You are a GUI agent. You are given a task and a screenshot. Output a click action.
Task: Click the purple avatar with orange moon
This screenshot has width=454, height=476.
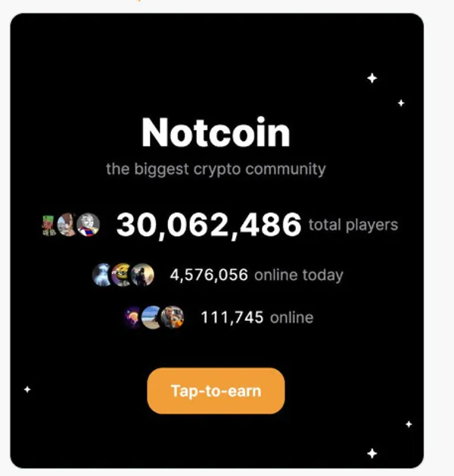click(133, 317)
